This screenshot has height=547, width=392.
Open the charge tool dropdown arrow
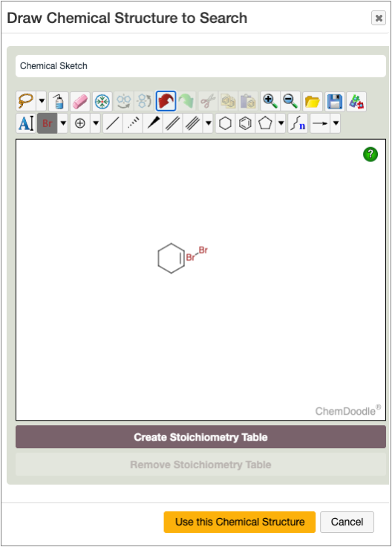(x=96, y=123)
